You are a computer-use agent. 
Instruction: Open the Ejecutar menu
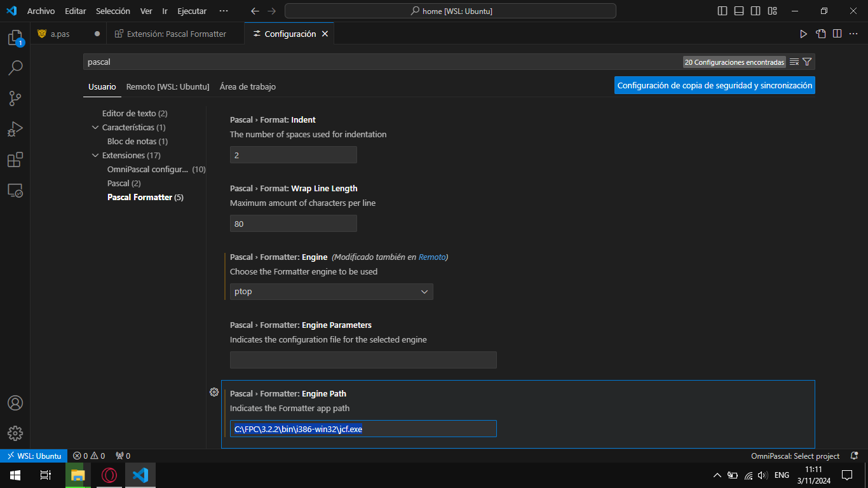191,11
